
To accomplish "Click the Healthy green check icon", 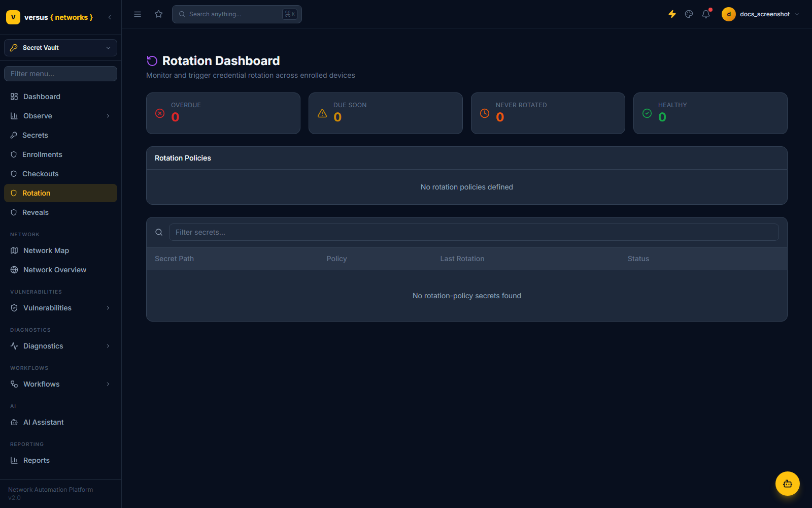I will (x=647, y=113).
